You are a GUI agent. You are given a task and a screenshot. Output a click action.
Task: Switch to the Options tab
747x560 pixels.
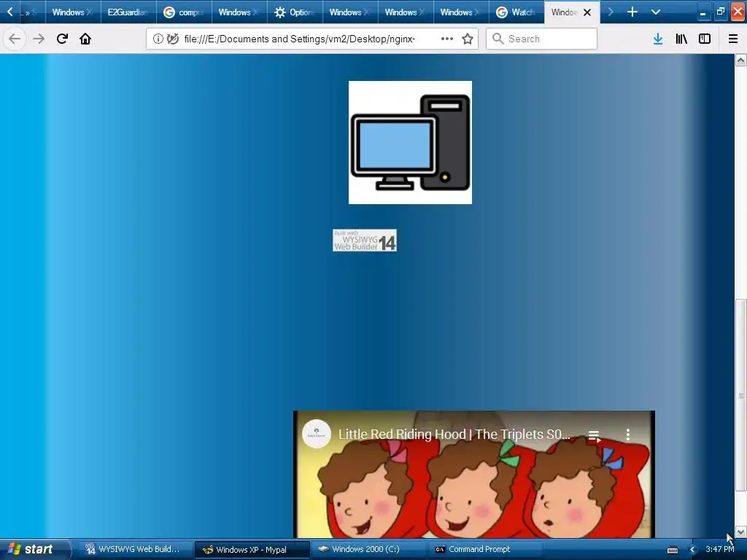pyautogui.click(x=295, y=12)
